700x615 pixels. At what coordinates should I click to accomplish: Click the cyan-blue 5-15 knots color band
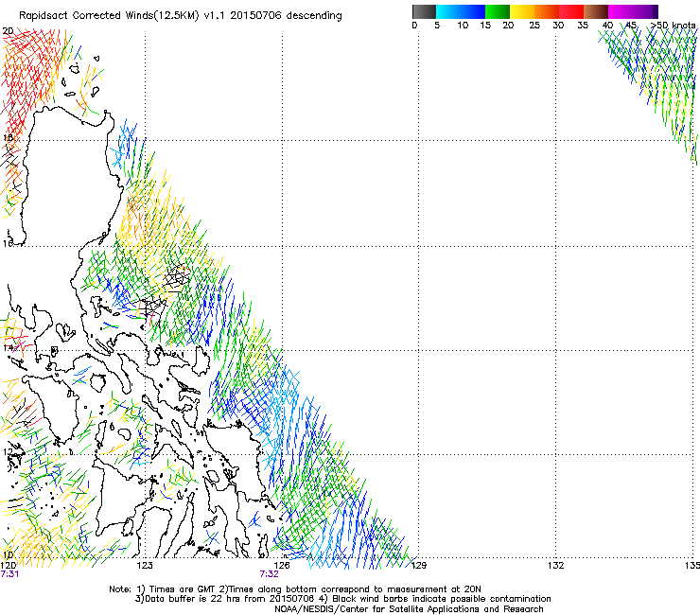click(x=461, y=11)
